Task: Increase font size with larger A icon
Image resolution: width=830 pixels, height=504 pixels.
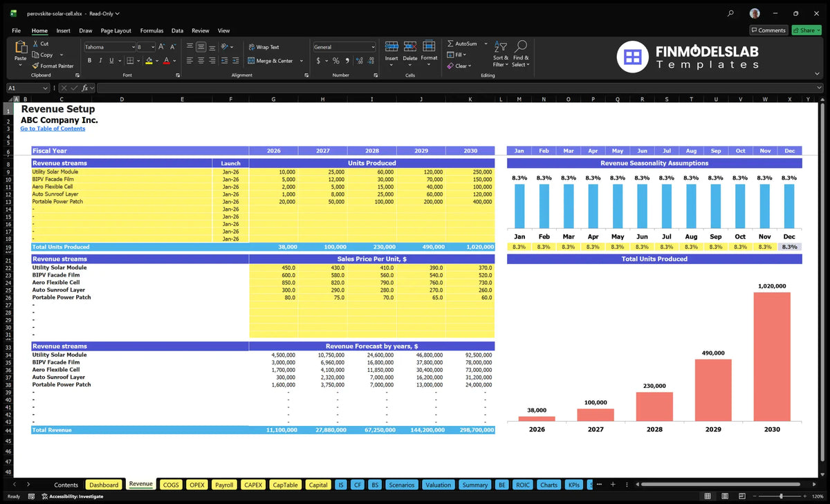Action: (x=162, y=47)
